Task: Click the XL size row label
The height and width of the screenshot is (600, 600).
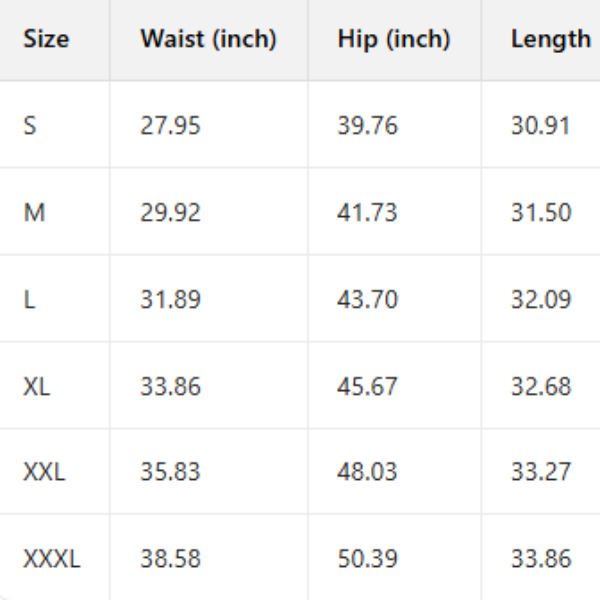Action: click(36, 386)
